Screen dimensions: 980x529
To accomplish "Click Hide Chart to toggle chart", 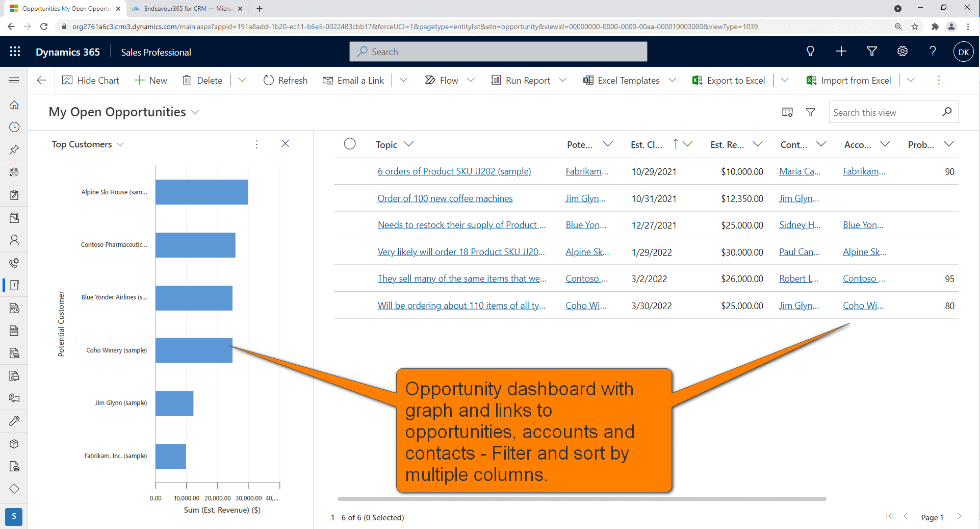I will 91,81.
